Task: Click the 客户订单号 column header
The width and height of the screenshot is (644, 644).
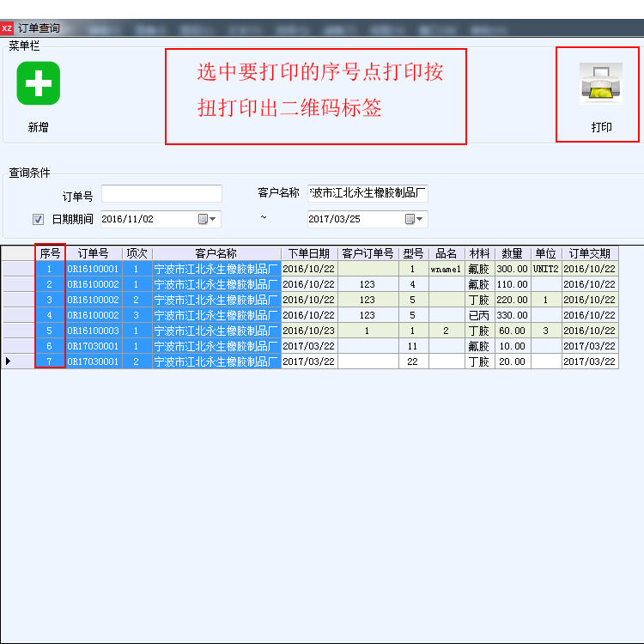Action: pyautogui.click(x=368, y=253)
